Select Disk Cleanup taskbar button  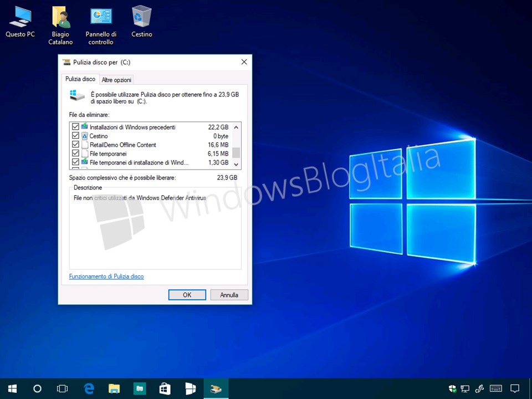[216, 388]
